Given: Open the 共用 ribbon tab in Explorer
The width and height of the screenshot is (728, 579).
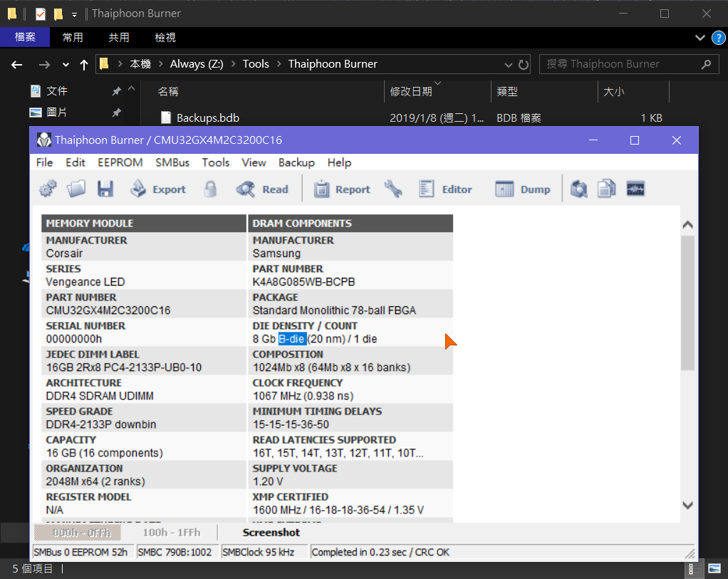Looking at the screenshot, I should 119,37.
